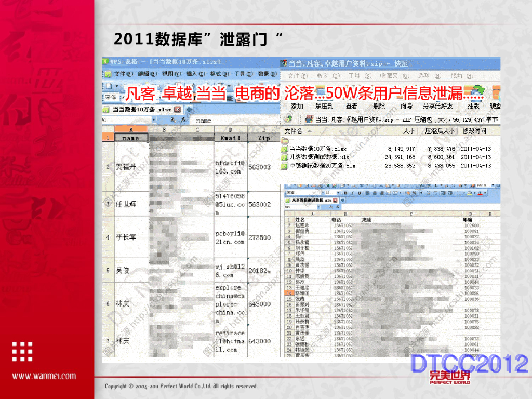Sort by 大小 column header
The image size is (532, 399).
[408, 131]
